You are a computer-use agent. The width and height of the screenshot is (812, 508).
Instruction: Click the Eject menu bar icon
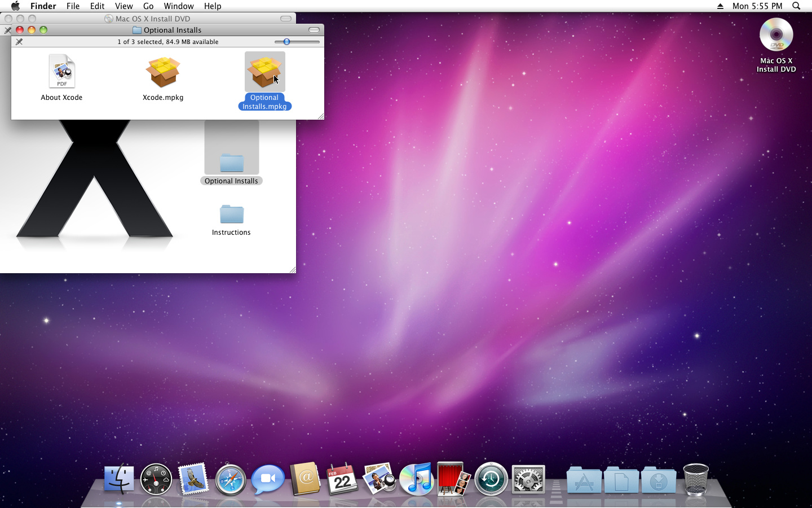[x=720, y=6]
